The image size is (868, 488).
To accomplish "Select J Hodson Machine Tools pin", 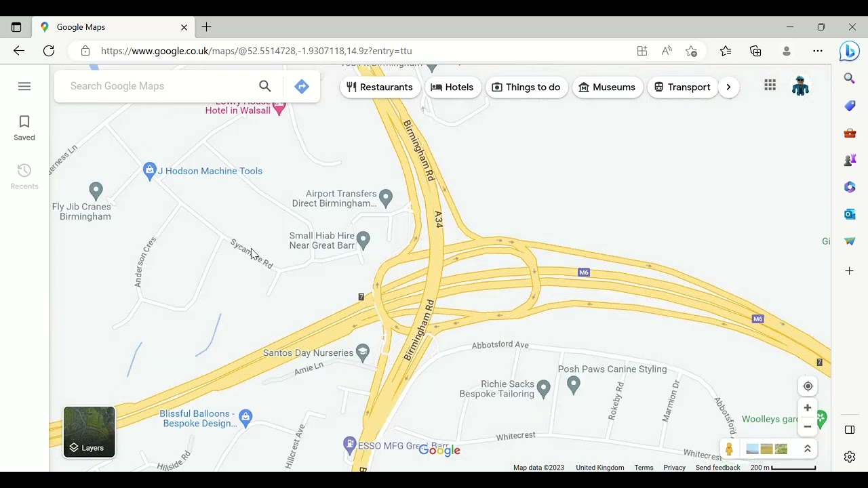I will pyautogui.click(x=150, y=171).
